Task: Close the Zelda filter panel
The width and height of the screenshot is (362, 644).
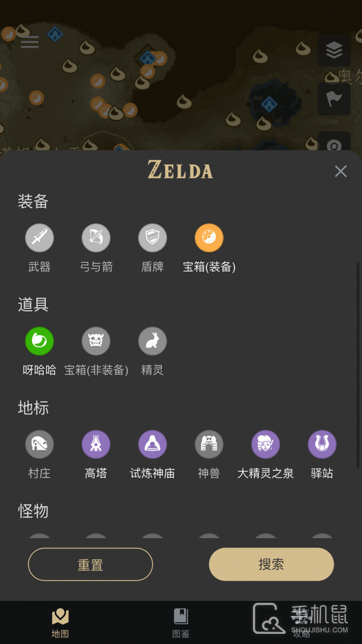Action: point(341,172)
